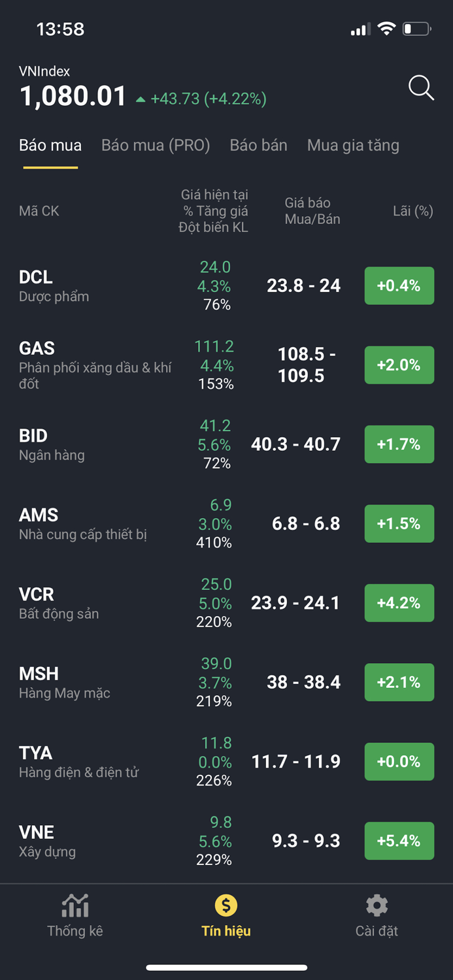Image resolution: width=453 pixels, height=980 pixels.
Task: Tap the +0.4% profit badge for DCL
Action: [399, 286]
